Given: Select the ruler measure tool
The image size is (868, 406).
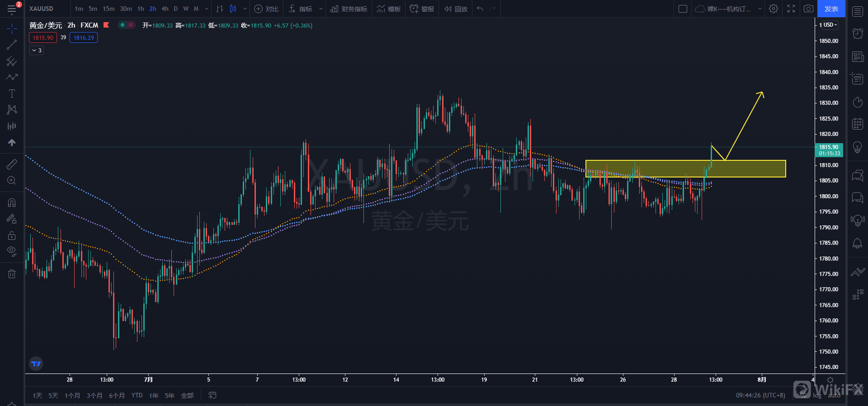Looking at the screenshot, I should click(x=12, y=164).
